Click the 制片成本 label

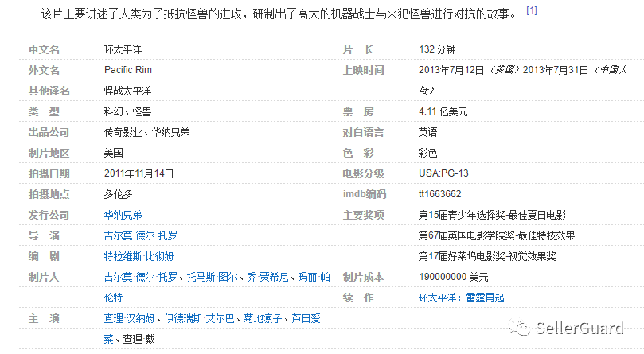click(x=364, y=277)
